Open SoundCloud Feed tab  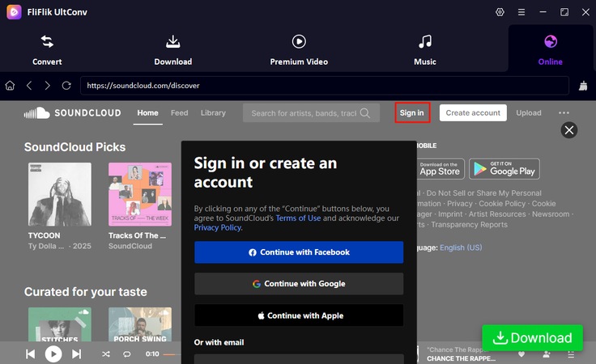click(x=180, y=112)
